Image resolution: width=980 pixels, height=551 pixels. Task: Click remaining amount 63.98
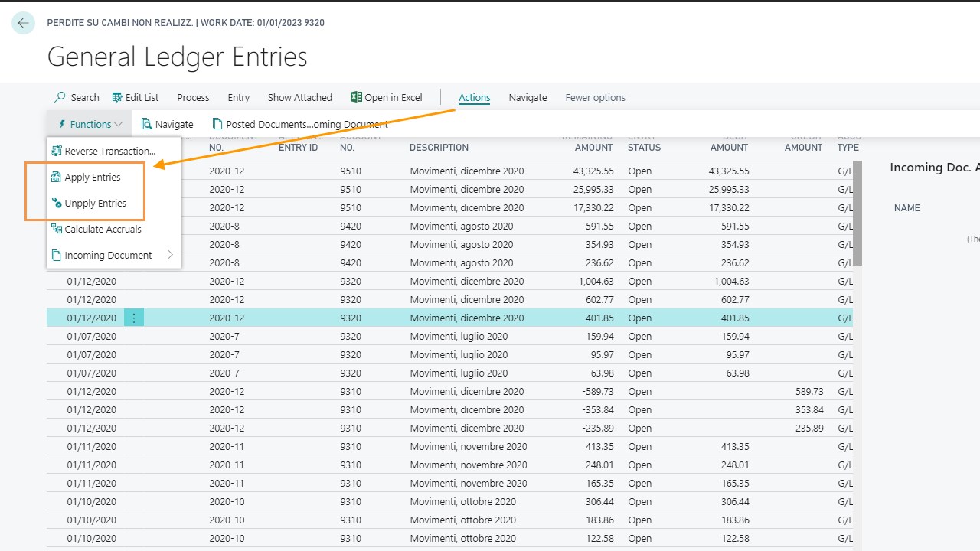click(x=603, y=373)
